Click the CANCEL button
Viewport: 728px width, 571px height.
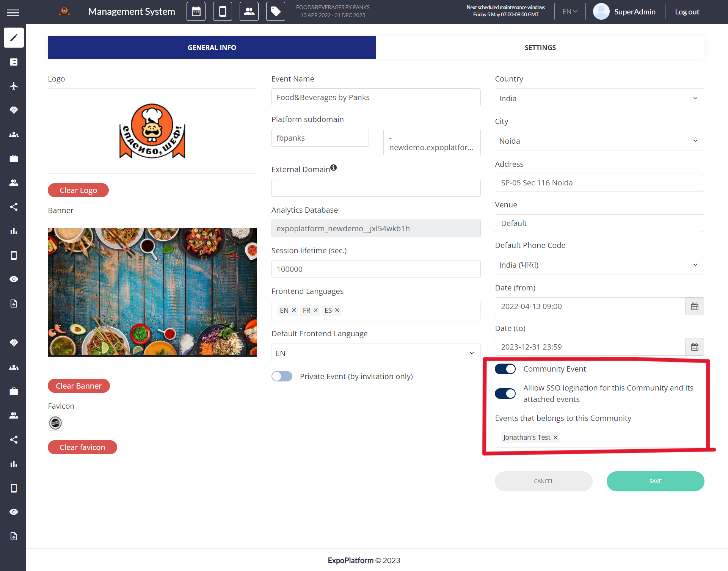543,481
